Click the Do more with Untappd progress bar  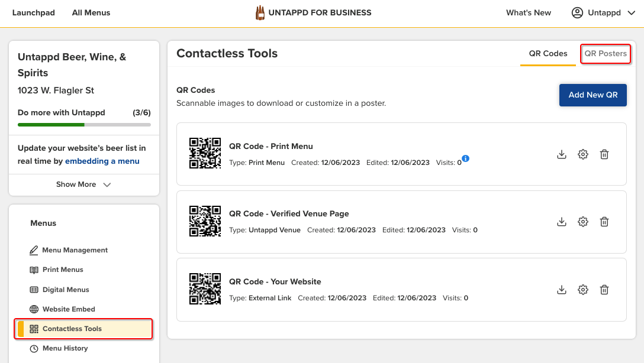[83, 125]
